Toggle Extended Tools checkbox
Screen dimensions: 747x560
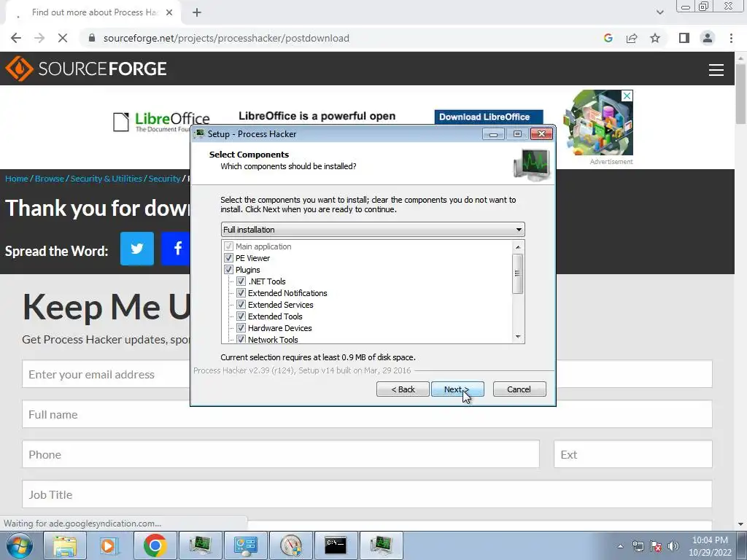pos(241,316)
